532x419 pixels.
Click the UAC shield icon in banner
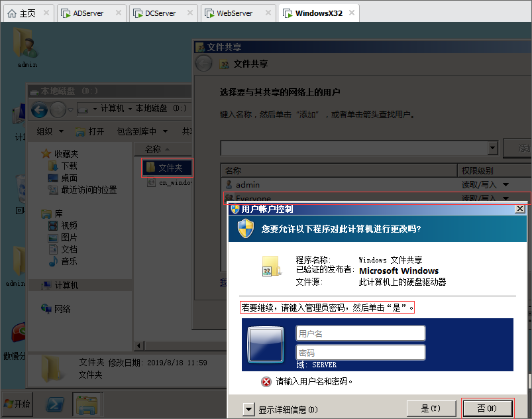pyautogui.click(x=246, y=228)
